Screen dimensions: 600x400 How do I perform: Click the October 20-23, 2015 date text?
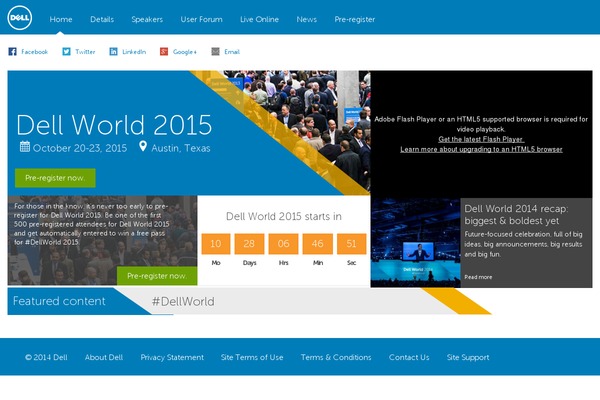click(x=80, y=148)
